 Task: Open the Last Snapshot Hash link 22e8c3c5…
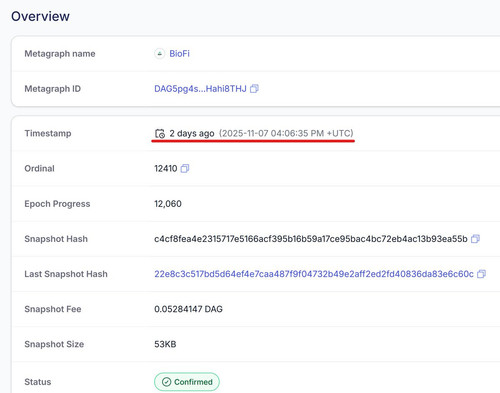pyautogui.click(x=314, y=274)
